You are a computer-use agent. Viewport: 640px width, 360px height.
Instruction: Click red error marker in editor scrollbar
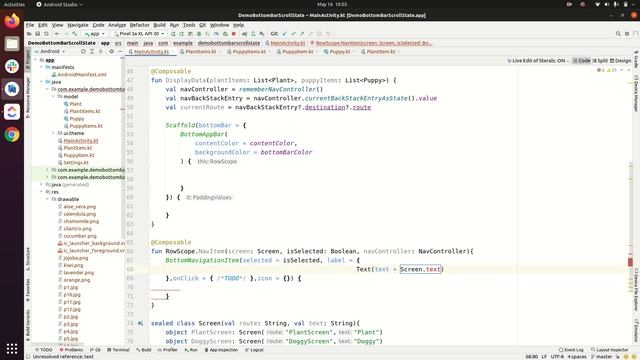(630, 262)
